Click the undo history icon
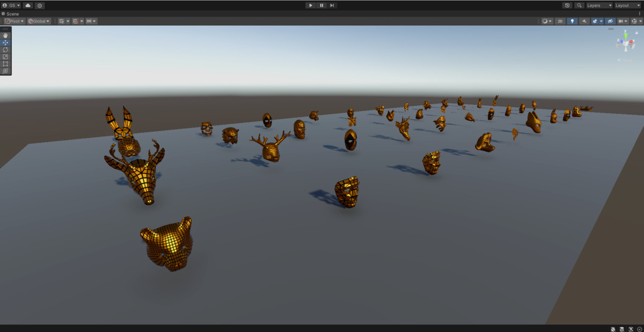Viewport: 644px width, 332px height. (567, 5)
